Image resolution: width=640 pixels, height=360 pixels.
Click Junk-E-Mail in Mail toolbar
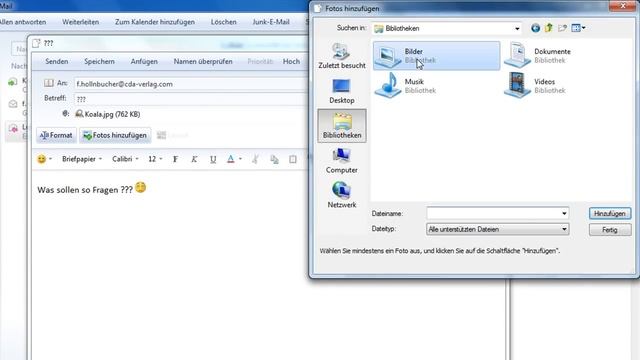click(271, 22)
